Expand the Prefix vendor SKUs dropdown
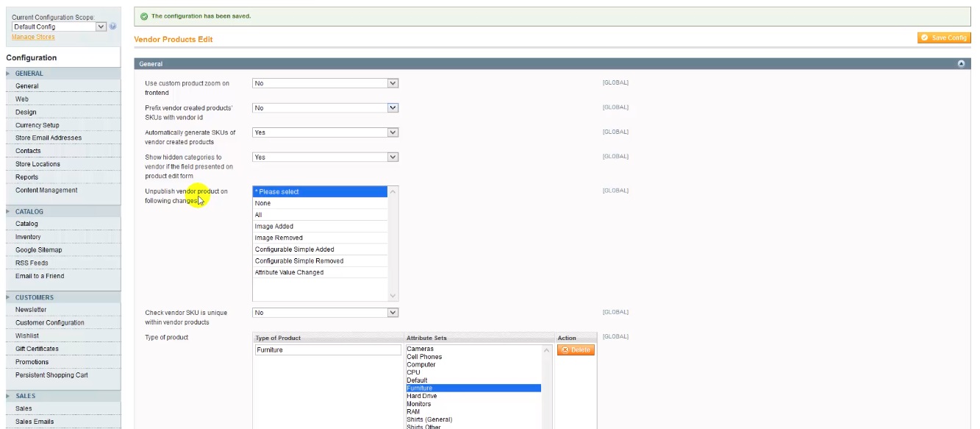The height and width of the screenshot is (429, 980). [x=325, y=108]
